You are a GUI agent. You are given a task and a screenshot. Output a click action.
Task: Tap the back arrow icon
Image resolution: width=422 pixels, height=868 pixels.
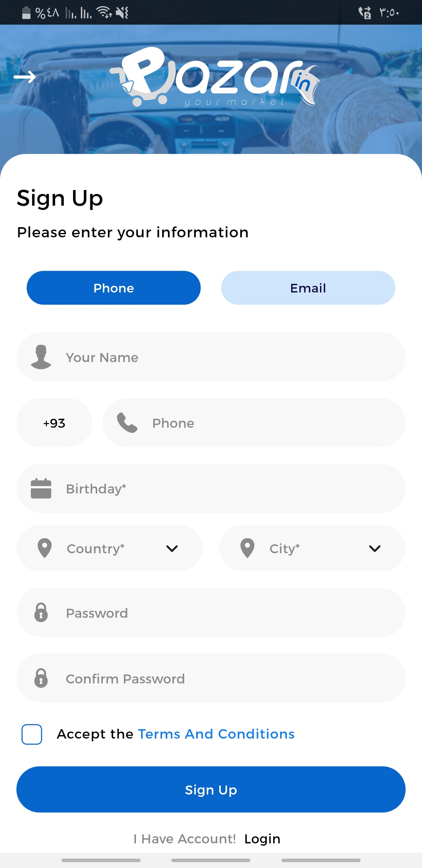25,77
